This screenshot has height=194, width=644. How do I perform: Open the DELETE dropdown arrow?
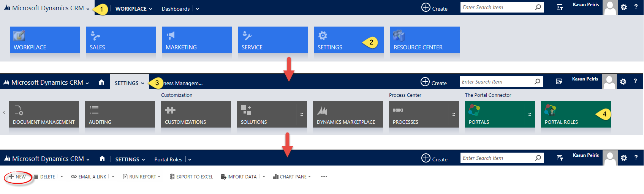click(62, 177)
